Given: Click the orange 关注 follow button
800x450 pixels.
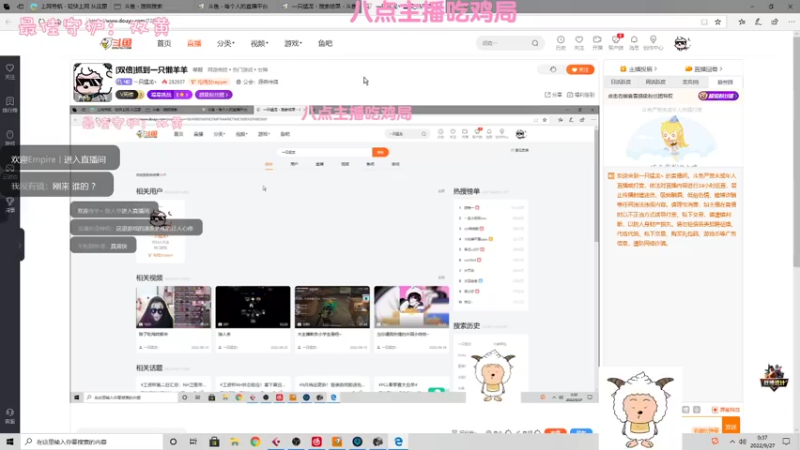Looking at the screenshot, I should click(580, 69).
